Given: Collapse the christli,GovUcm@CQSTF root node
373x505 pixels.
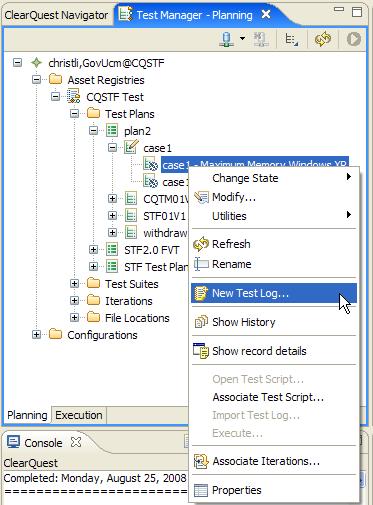Looking at the screenshot, I should point(17,62).
